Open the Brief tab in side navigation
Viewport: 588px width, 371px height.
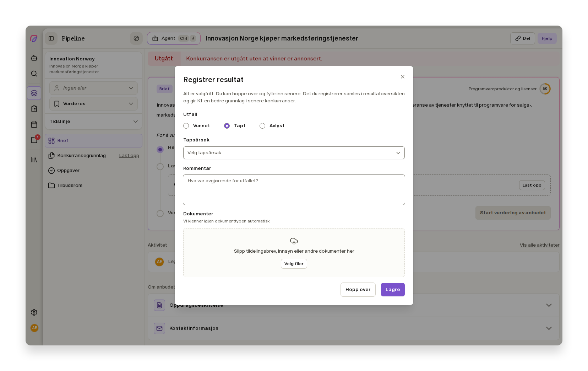coord(93,141)
